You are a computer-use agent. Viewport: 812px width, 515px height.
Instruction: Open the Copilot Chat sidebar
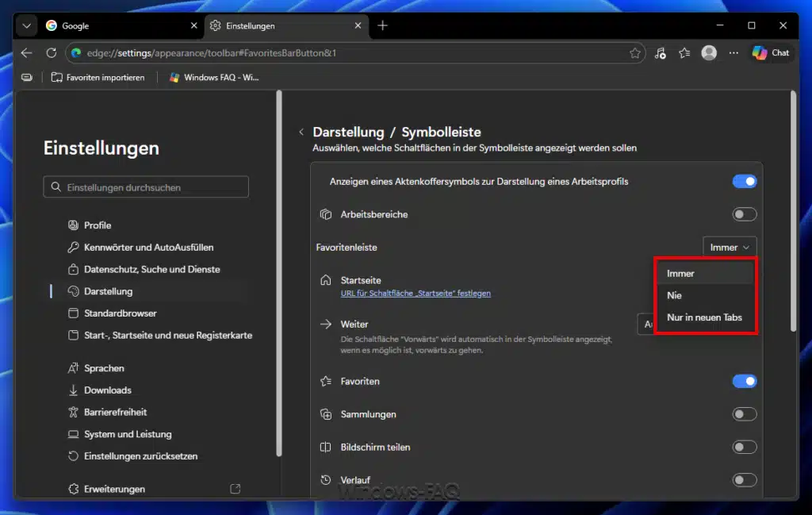tap(770, 53)
